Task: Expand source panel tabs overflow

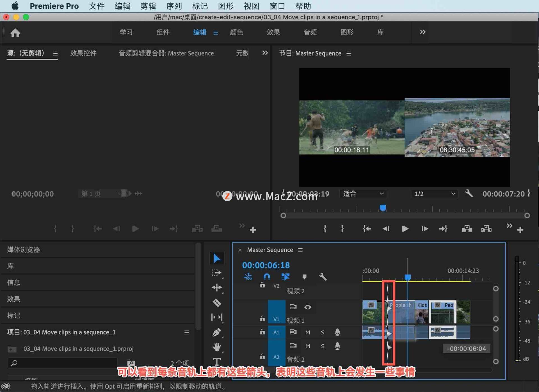Action: 265,53
